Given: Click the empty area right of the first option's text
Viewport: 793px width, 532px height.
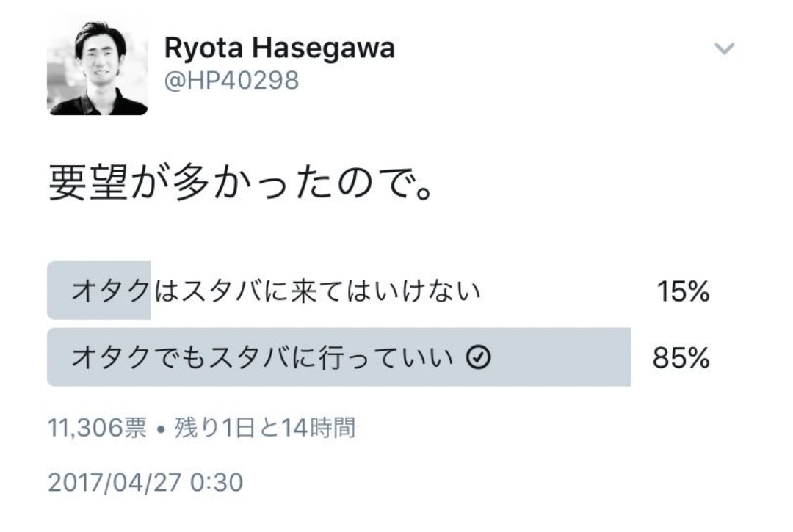Looking at the screenshot, I should [565, 291].
